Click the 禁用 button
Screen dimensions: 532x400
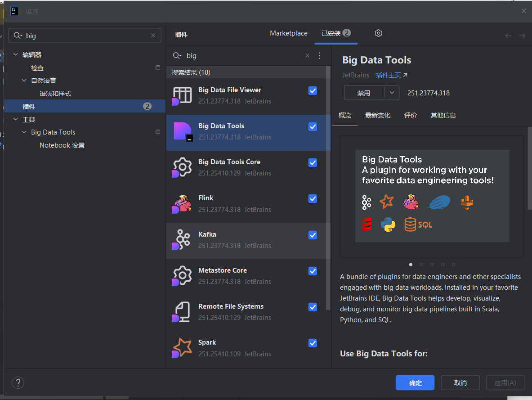364,93
